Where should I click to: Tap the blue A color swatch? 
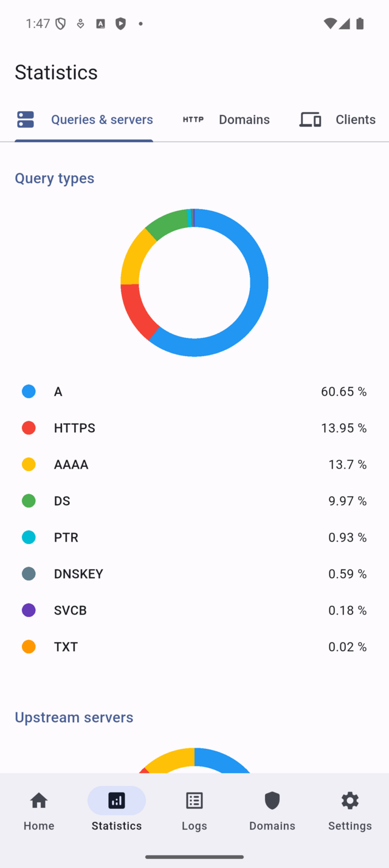pos(29,391)
